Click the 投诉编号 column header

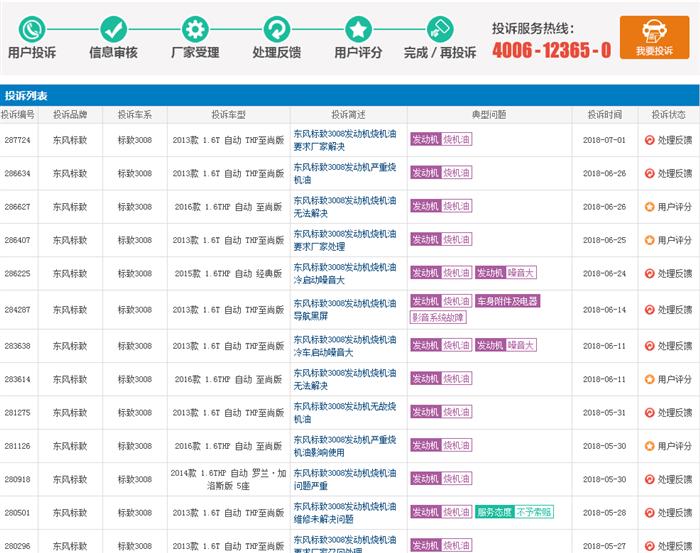point(18,115)
